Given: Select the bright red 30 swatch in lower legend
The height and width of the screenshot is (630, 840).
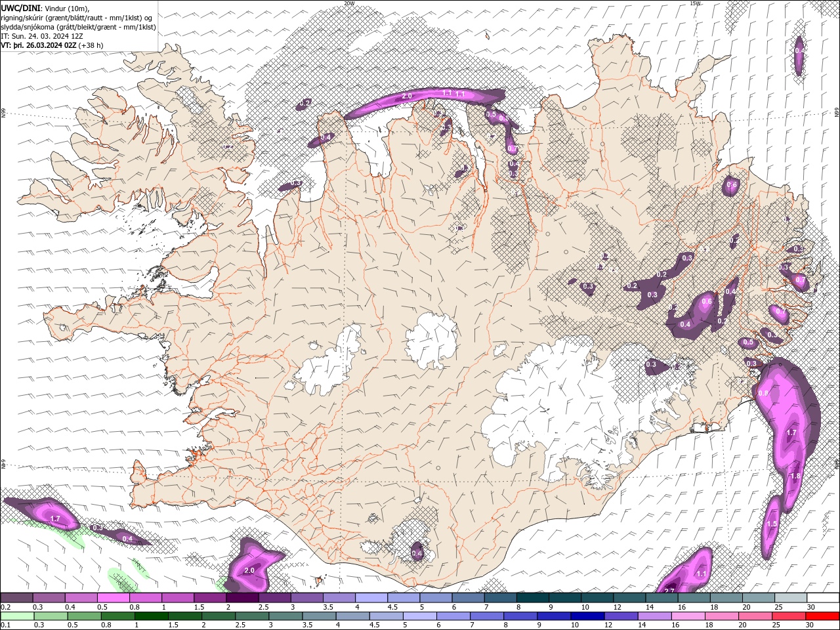Looking at the screenshot, I should tap(822, 616).
